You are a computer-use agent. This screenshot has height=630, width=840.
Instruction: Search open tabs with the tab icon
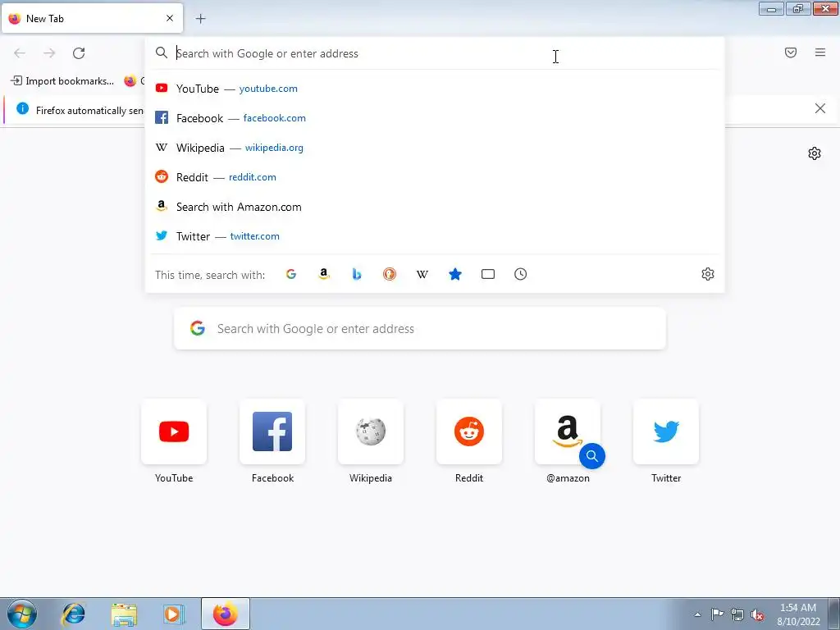(x=487, y=274)
